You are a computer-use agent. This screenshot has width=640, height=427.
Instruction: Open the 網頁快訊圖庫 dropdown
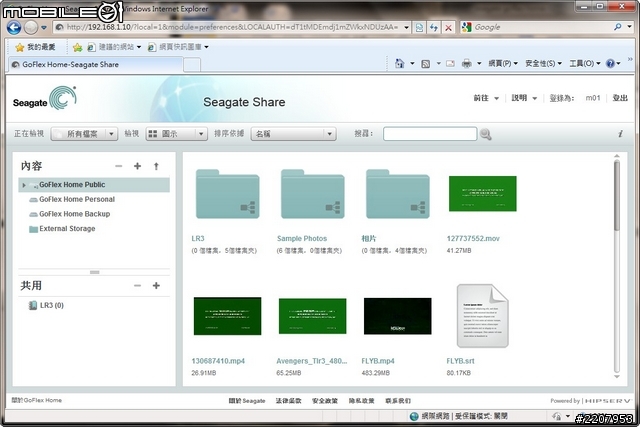(178, 47)
